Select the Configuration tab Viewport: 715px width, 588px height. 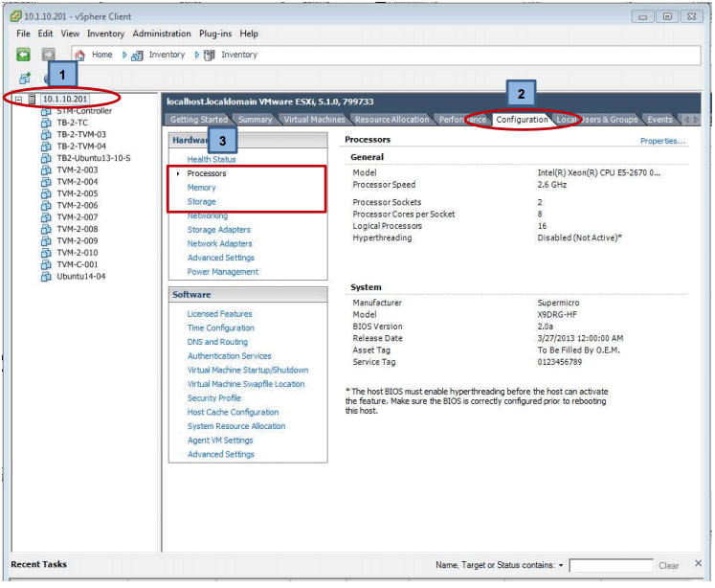[522, 120]
